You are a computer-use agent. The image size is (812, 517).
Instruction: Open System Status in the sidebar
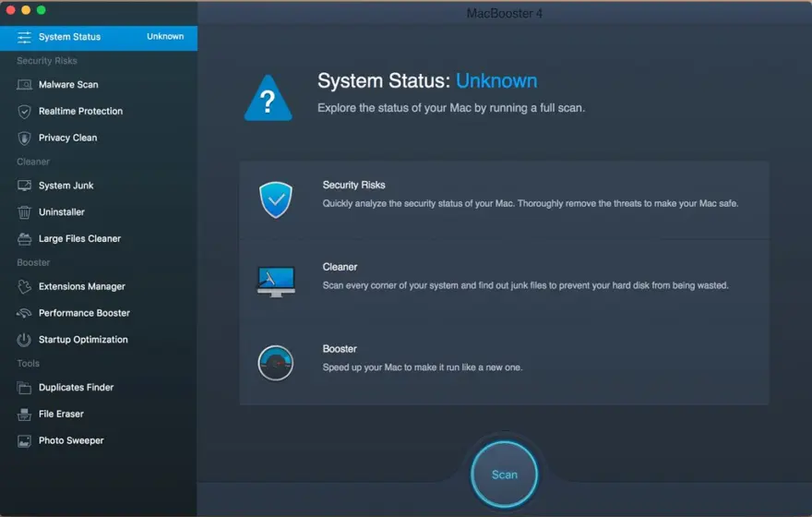pyautogui.click(x=99, y=37)
